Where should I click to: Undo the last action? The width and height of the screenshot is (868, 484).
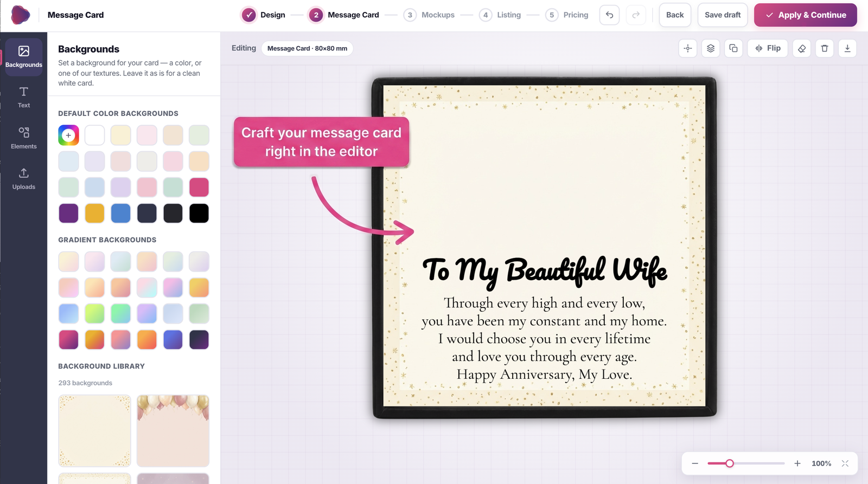click(609, 15)
